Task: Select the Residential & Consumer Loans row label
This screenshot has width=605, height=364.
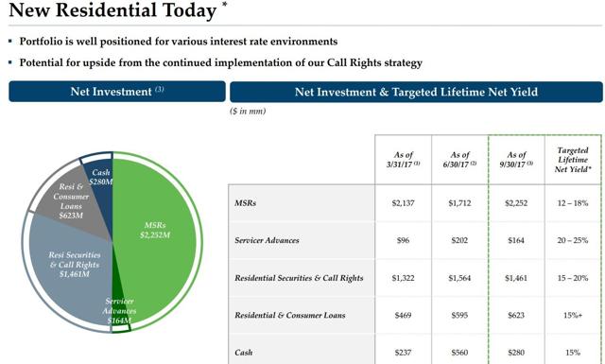Action: [290, 316]
